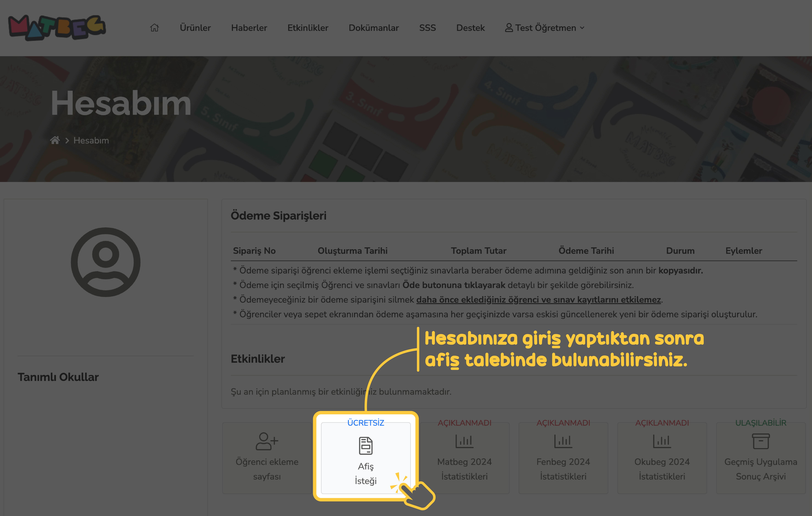Open Fenbeg 2024 İstatistikleri card
Screen dimensions: 812x516
click(x=563, y=458)
